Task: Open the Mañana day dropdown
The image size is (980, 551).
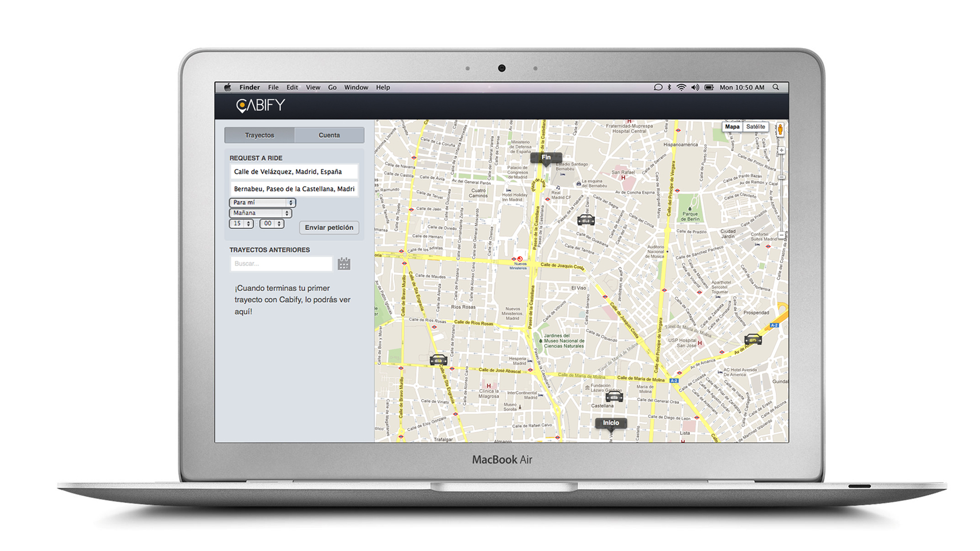Action: (x=260, y=213)
